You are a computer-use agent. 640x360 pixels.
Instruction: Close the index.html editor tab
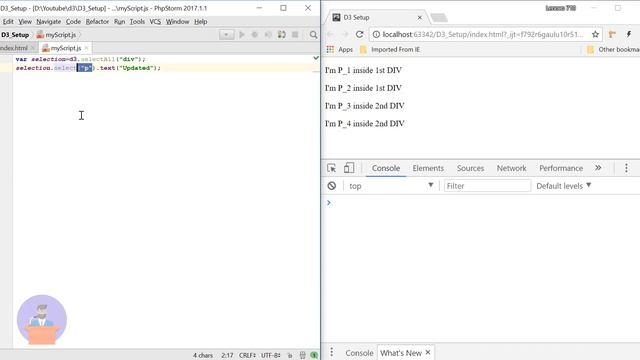(x=33, y=48)
